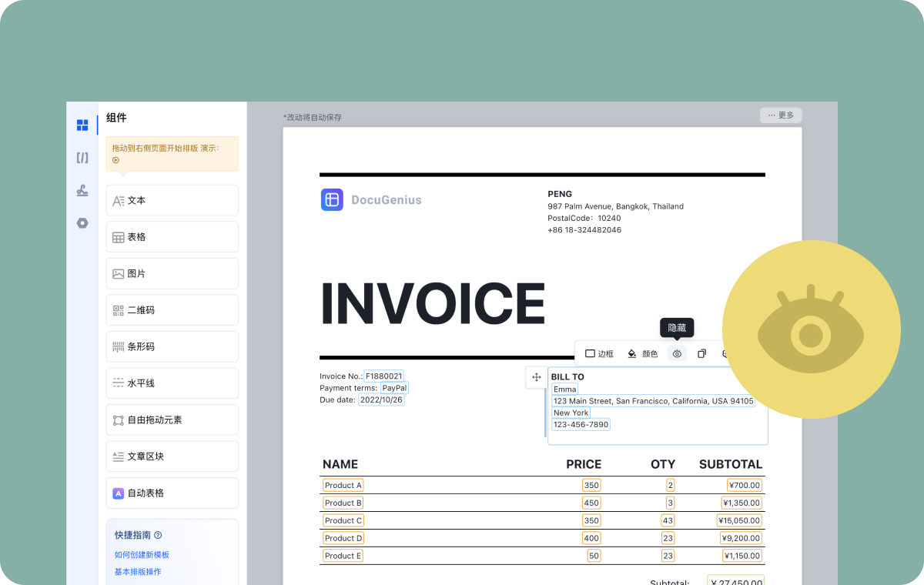Select the 123 Main Street address field

(654, 401)
